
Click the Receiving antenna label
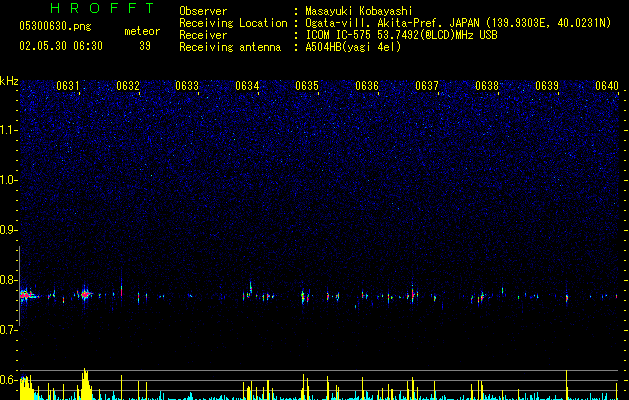click(230, 47)
